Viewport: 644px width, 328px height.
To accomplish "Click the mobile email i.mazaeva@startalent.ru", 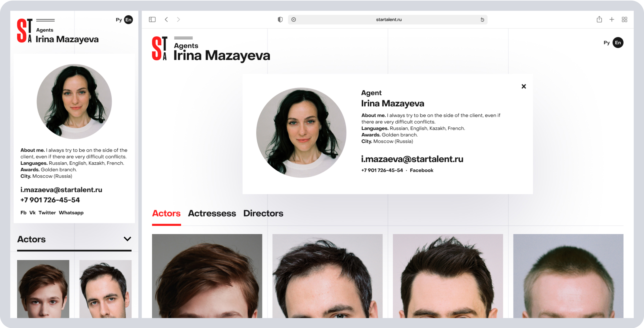I will (61, 190).
